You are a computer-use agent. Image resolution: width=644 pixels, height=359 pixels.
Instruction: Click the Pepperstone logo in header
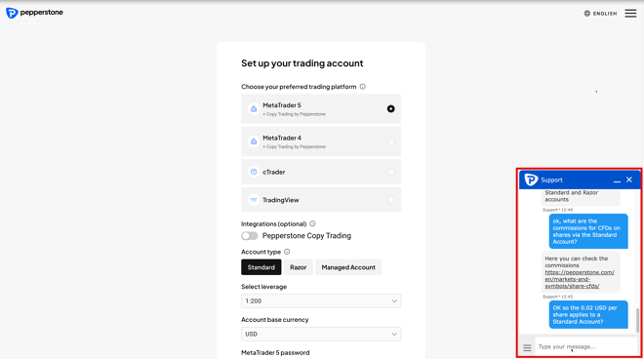click(x=34, y=13)
